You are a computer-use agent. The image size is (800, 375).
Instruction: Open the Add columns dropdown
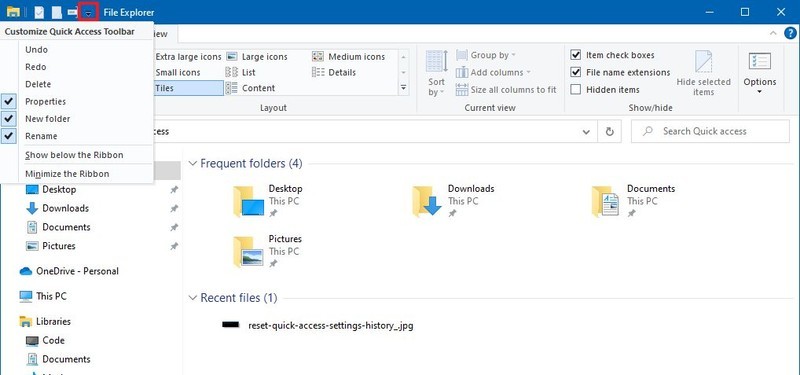click(x=493, y=72)
